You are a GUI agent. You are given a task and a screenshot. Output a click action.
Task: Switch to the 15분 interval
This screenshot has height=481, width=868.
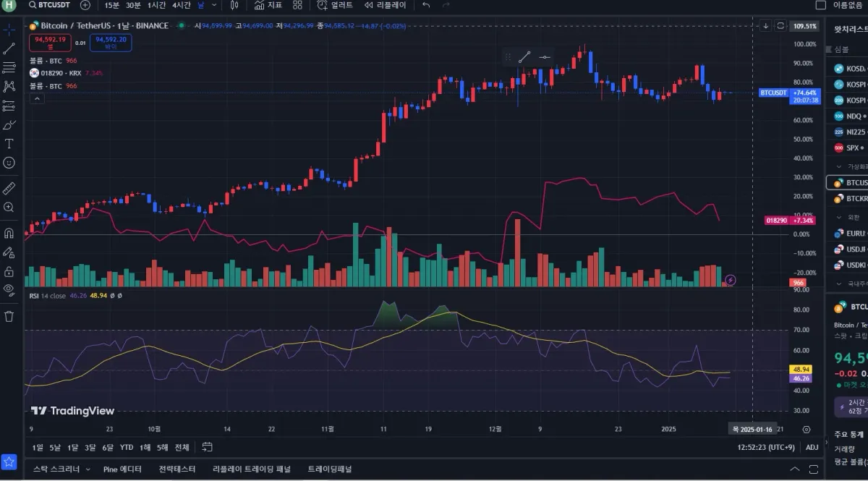point(112,5)
